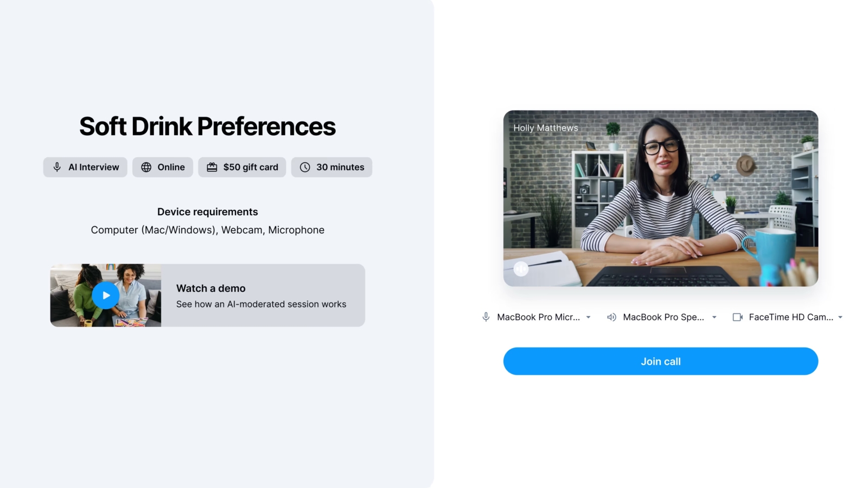Click the microphone icon beside MacBook Pro Micr...

pyautogui.click(x=486, y=317)
